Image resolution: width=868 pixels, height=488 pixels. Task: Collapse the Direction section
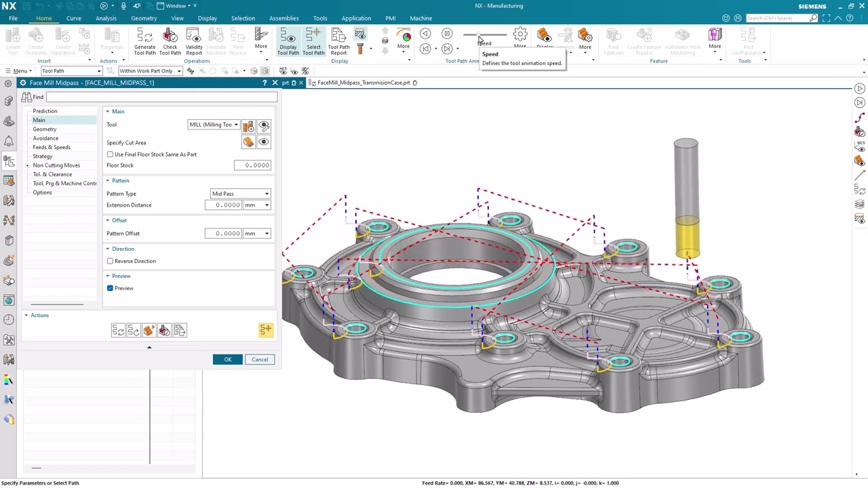click(x=107, y=249)
